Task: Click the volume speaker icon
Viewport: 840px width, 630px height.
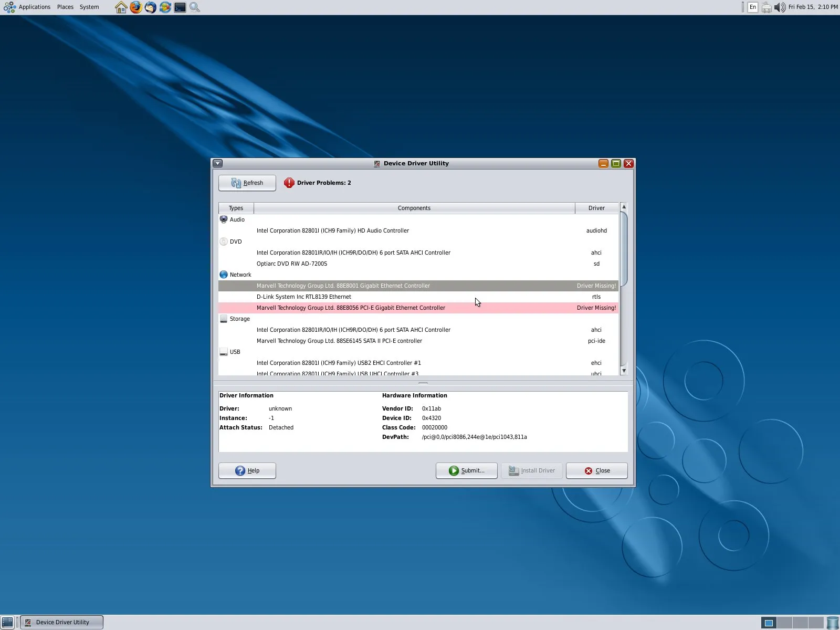Action: click(x=780, y=7)
